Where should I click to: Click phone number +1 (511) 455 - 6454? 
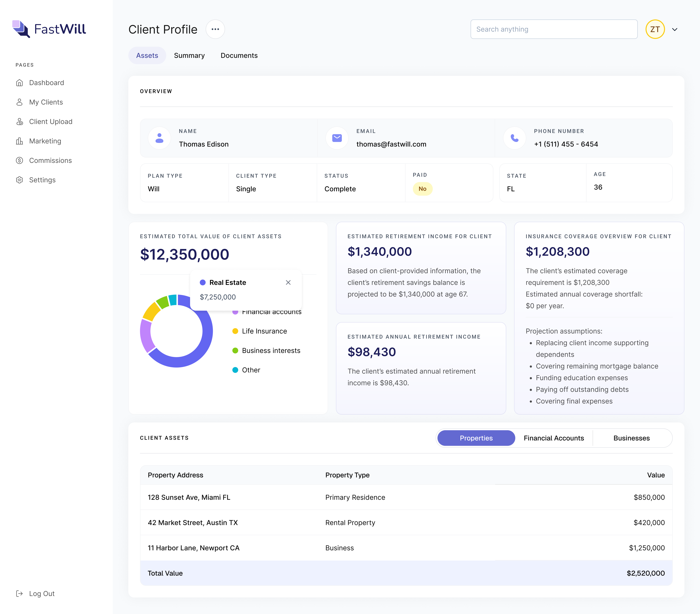click(x=566, y=144)
